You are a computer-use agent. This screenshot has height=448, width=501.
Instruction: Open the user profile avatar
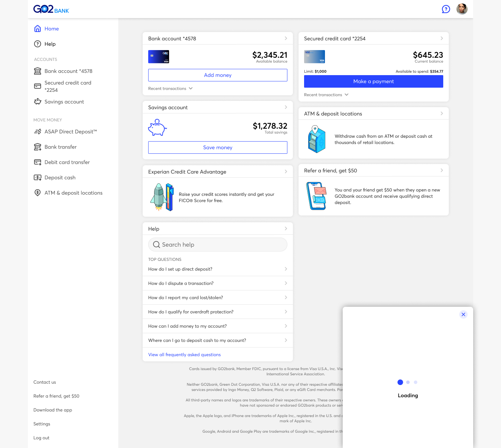pyautogui.click(x=462, y=9)
